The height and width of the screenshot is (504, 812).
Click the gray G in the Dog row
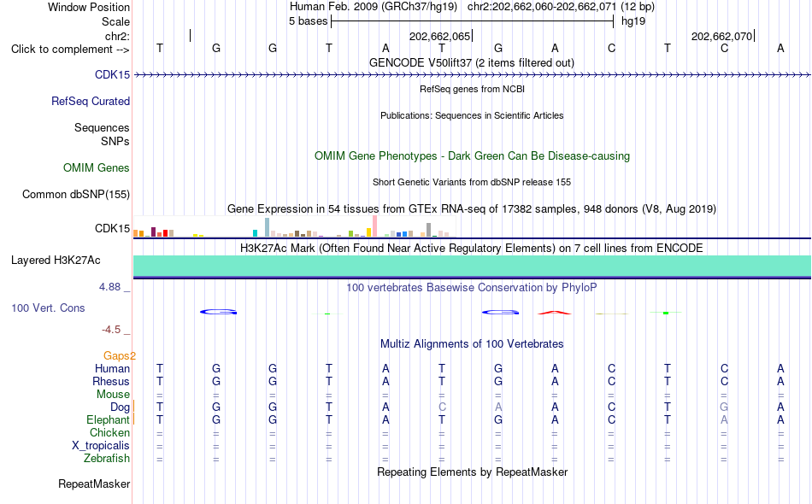[724, 407]
